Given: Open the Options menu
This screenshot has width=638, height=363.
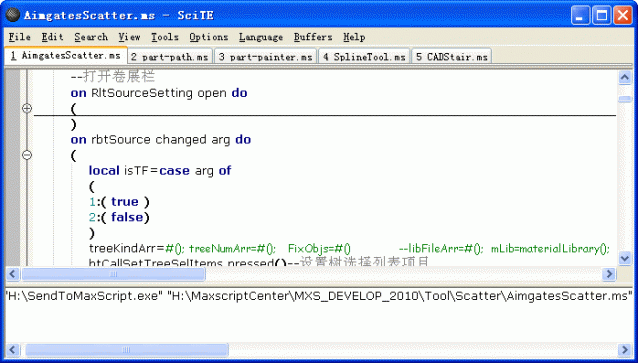Looking at the screenshot, I should (208, 37).
